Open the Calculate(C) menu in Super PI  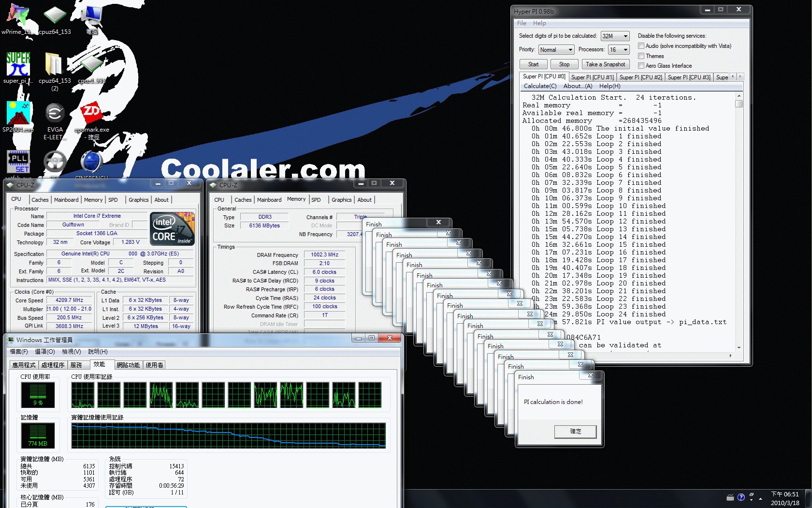pos(540,86)
